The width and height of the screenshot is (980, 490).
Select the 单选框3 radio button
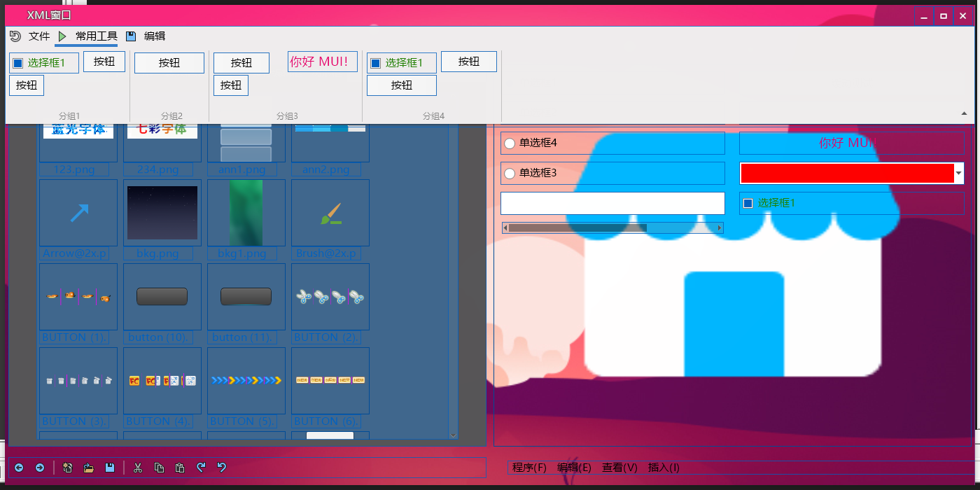click(x=510, y=173)
